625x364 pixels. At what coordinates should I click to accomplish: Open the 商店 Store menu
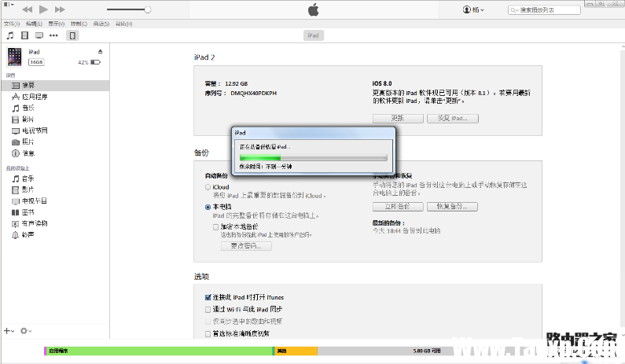(x=101, y=24)
